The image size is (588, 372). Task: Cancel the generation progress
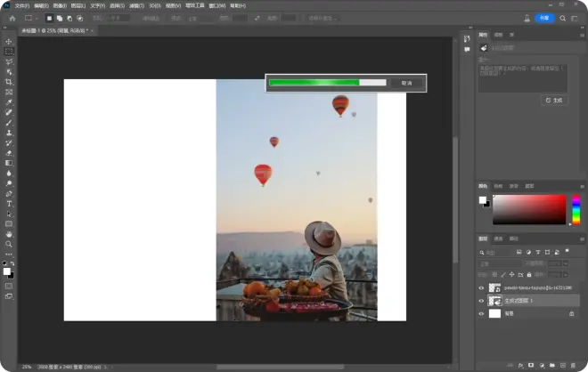click(406, 83)
